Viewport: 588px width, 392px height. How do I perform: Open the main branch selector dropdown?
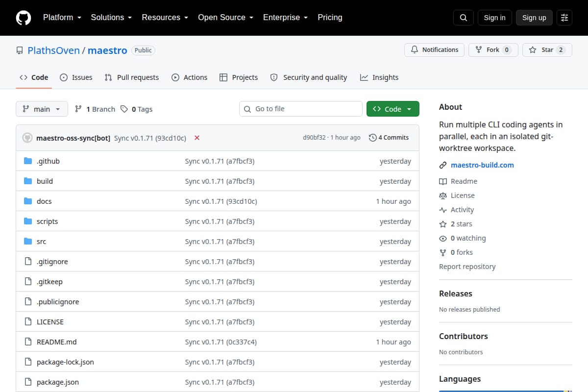click(x=42, y=109)
